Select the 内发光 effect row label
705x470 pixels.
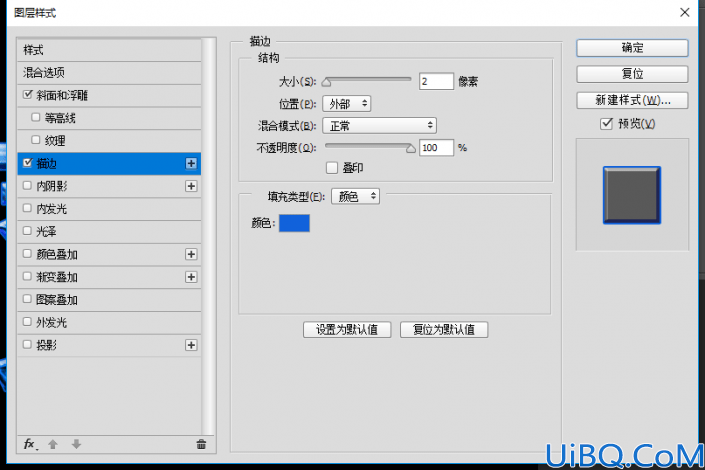pos(51,209)
